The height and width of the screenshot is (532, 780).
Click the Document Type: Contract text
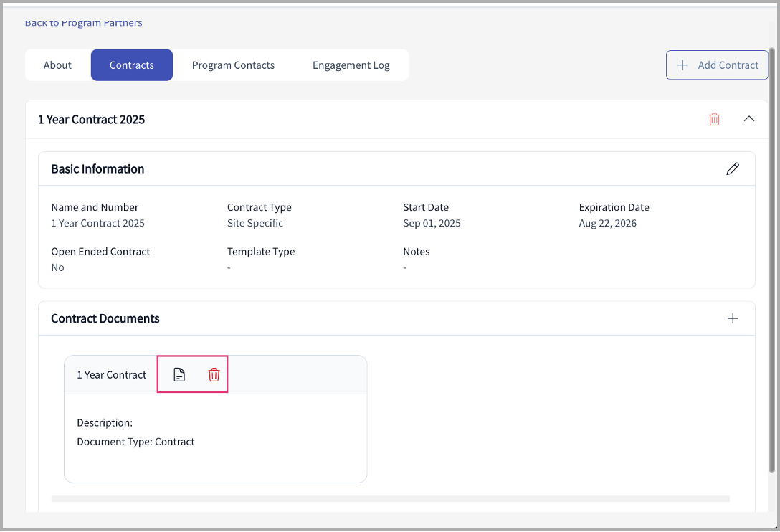(x=135, y=442)
